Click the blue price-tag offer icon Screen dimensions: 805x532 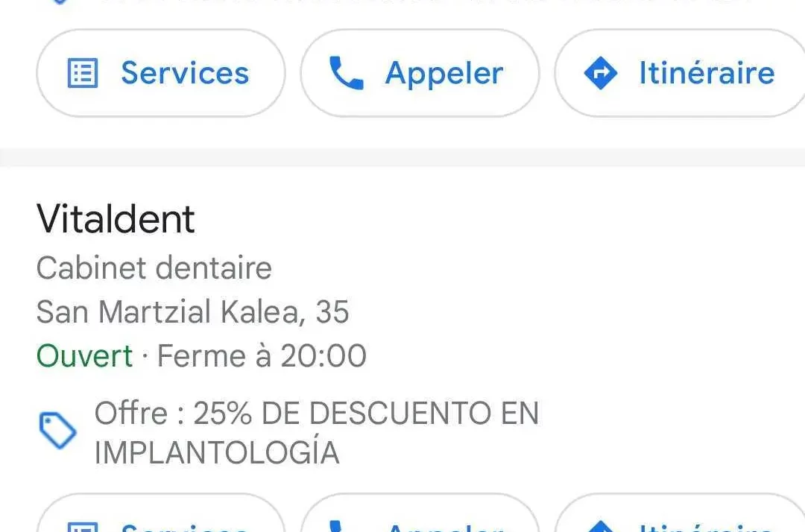(x=58, y=430)
